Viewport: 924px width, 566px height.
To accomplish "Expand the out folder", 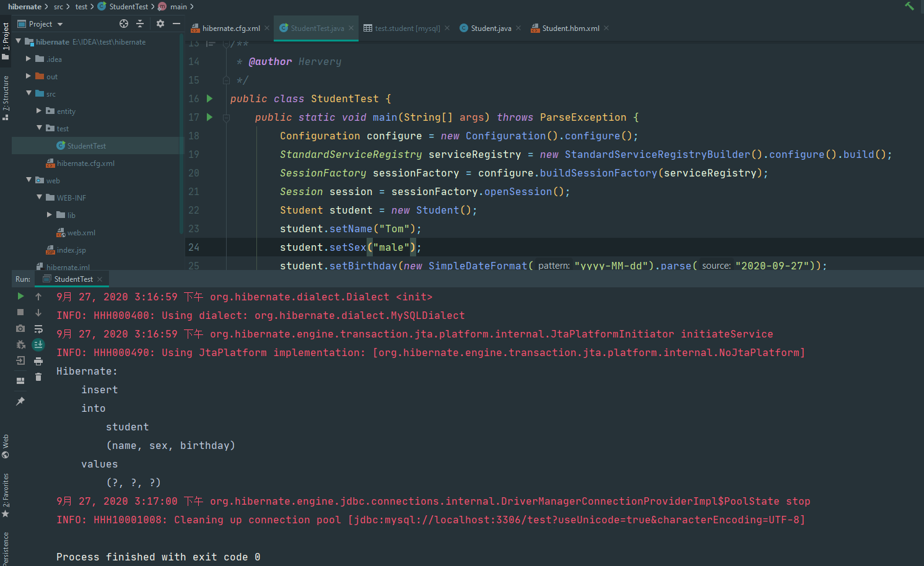I will click(28, 76).
